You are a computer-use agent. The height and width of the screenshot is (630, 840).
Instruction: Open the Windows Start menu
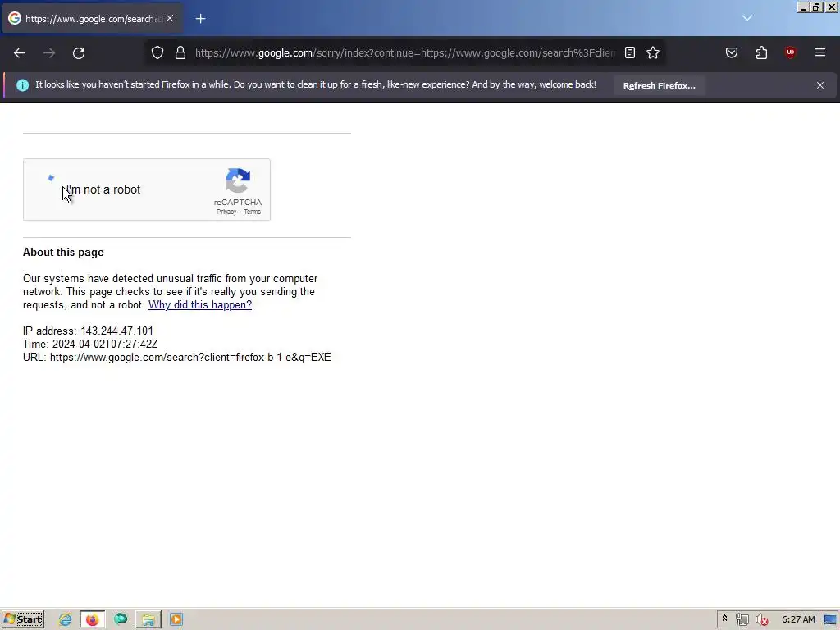(x=22, y=620)
